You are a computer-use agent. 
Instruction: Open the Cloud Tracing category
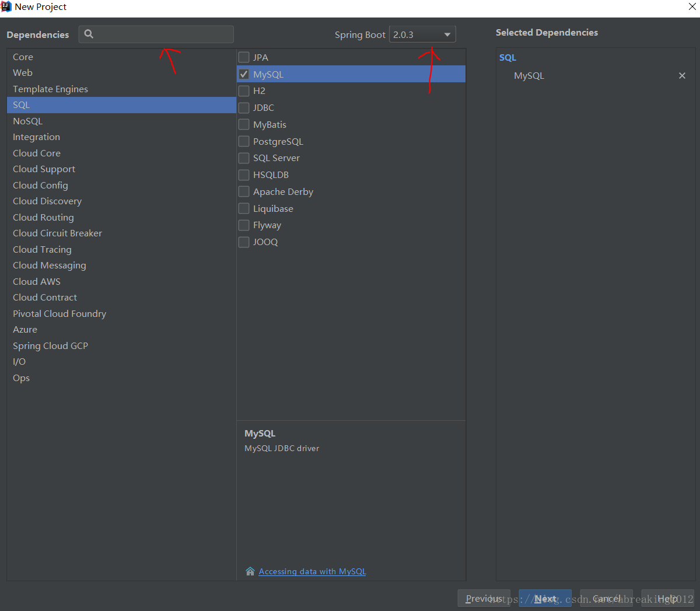[121, 249]
